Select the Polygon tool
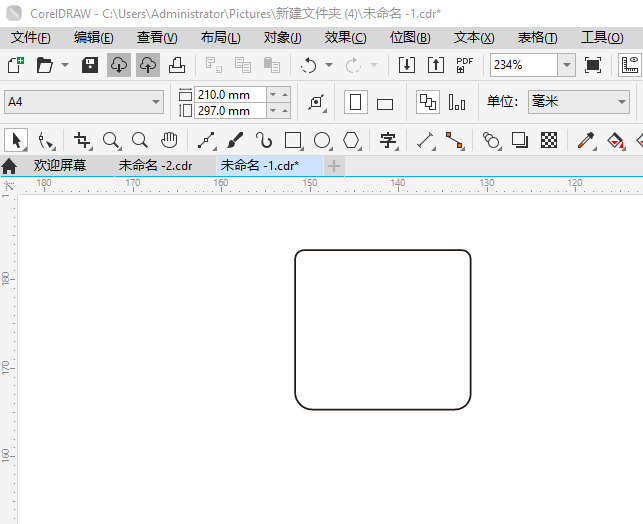643x524 pixels. [x=351, y=140]
